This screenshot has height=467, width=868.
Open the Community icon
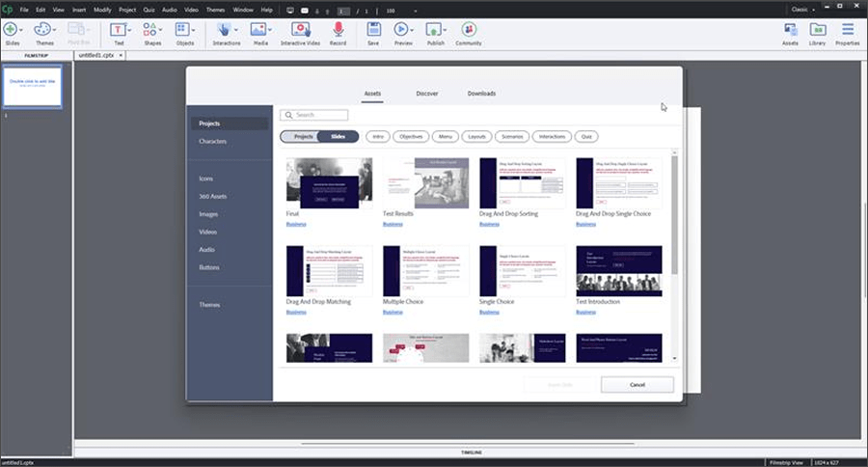[469, 29]
